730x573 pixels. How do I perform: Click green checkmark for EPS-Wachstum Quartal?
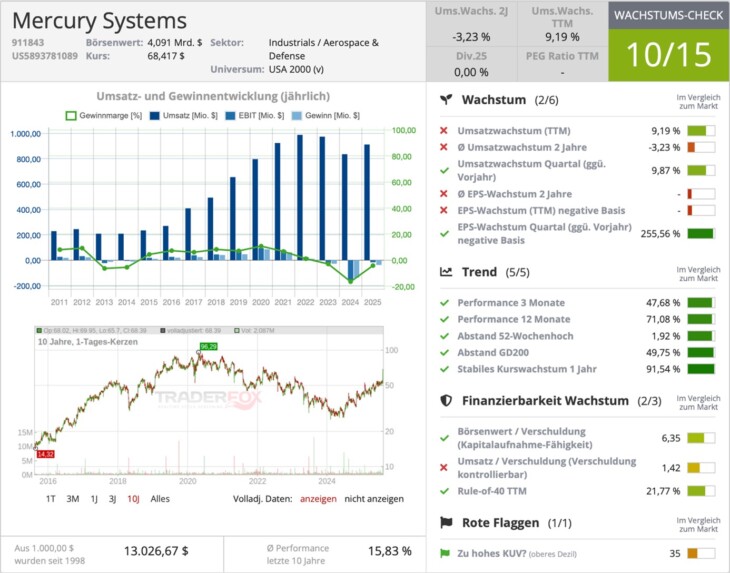pyautogui.click(x=444, y=233)
